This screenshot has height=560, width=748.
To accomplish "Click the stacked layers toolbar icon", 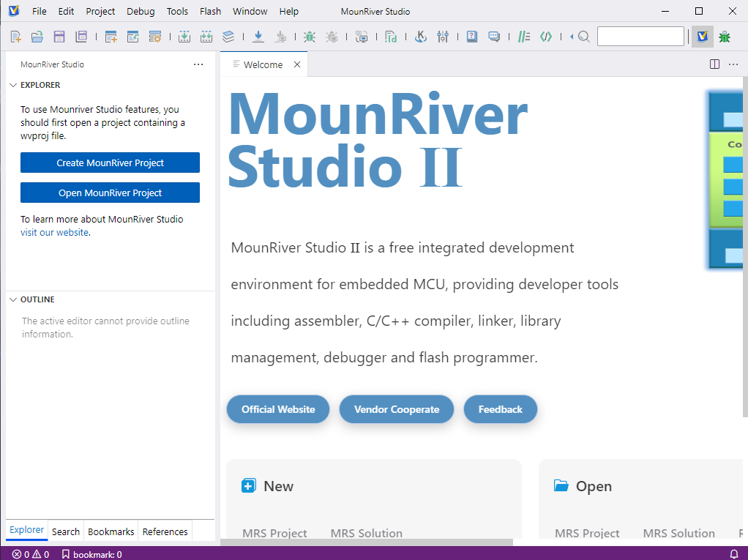I will tap(228, 37).
